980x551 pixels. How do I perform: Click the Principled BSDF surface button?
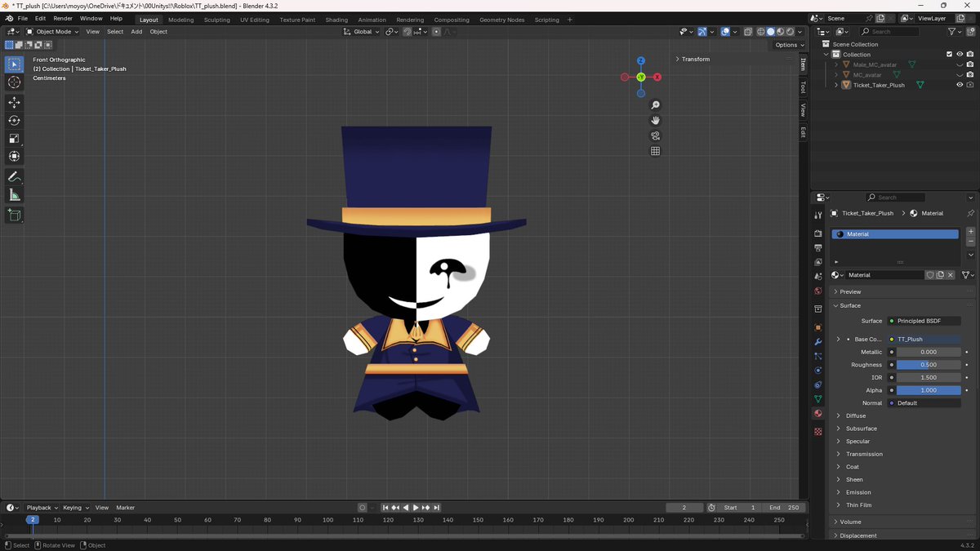click(x=925, y=321)
